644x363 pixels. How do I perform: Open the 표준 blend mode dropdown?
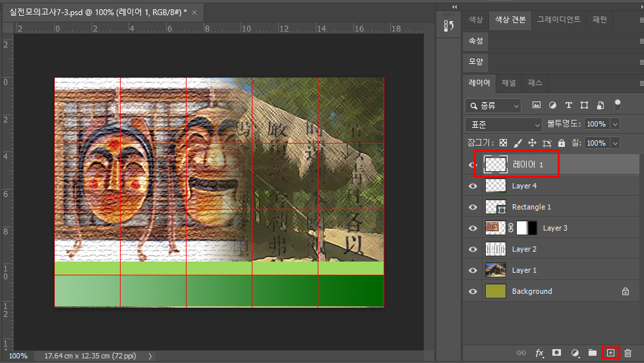click(504, 124)
